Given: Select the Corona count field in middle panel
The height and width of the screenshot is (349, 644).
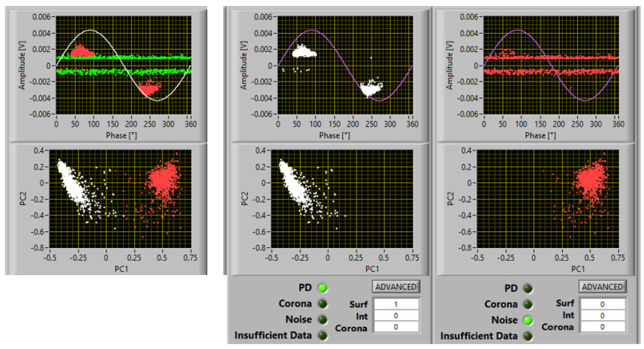Looking at the screenshot, I should point(396,327).
